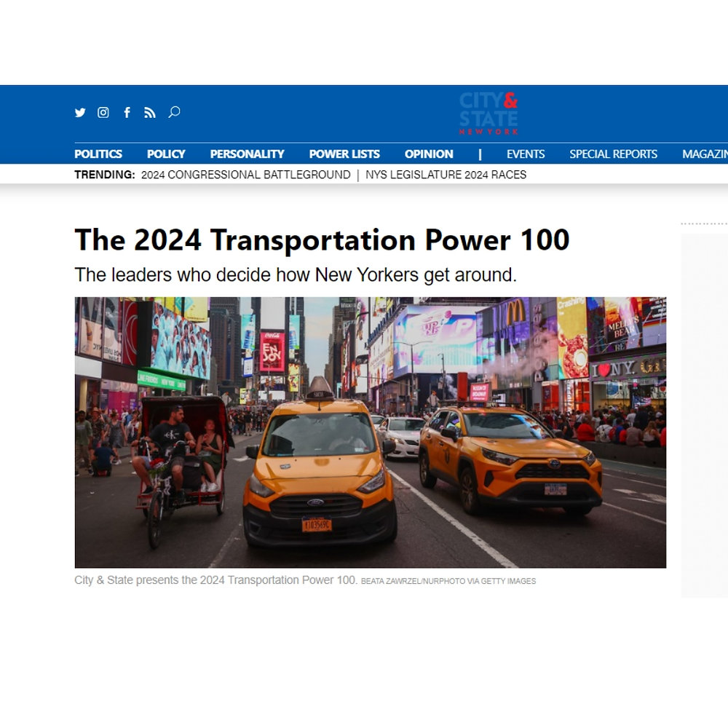Image resolution: width=728 pixels, height=728 pixels.
Task: Open the NYS Legislature 2024 Races link
Action: click(445, 175)
